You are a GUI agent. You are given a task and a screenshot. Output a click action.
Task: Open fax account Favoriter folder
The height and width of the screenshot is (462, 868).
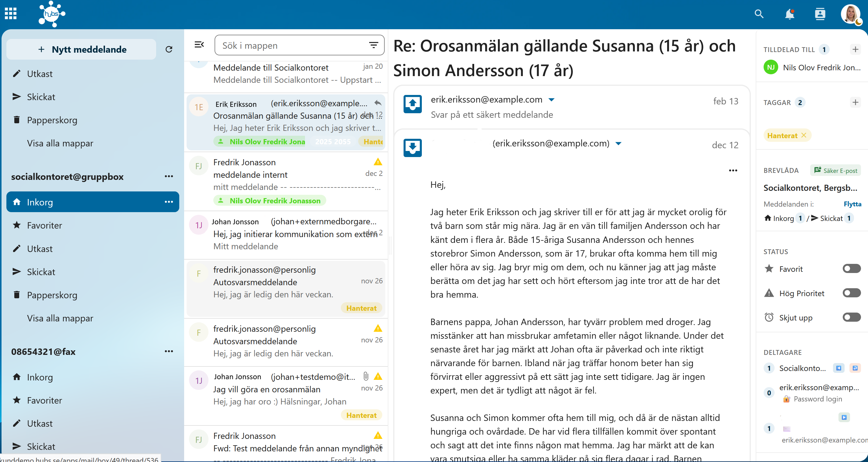pyautogui.click(x=93, y=400)
